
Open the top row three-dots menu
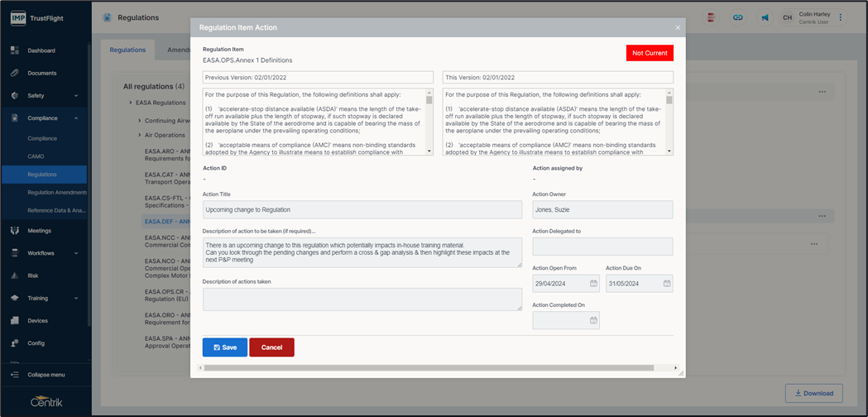coord(822,91)
